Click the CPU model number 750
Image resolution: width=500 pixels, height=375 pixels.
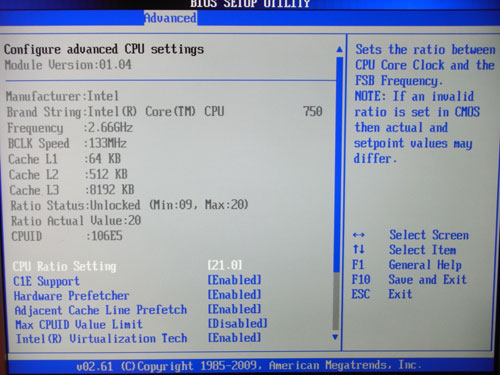click(313, 111)
